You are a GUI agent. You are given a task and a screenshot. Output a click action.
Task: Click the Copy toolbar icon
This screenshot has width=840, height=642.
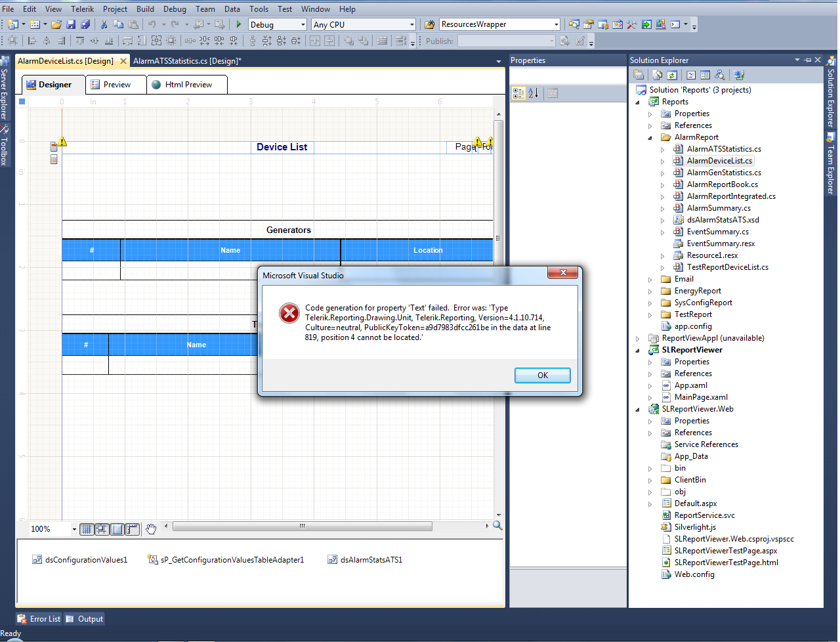point(118,24)
